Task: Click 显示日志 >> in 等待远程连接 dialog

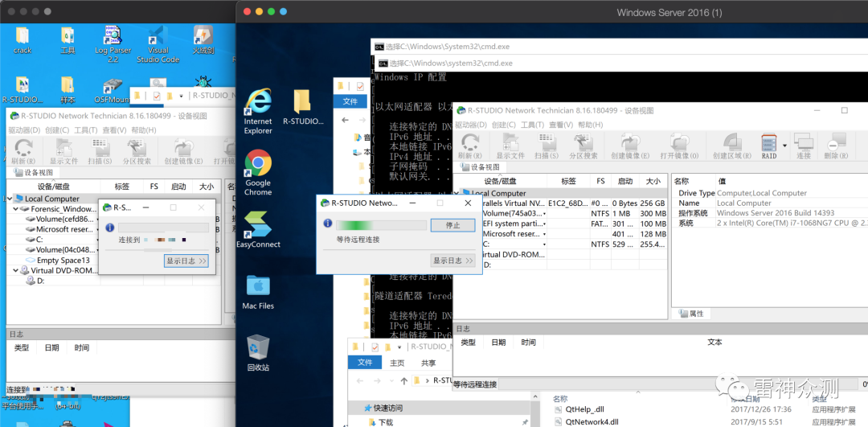Action: pos(452,261)
